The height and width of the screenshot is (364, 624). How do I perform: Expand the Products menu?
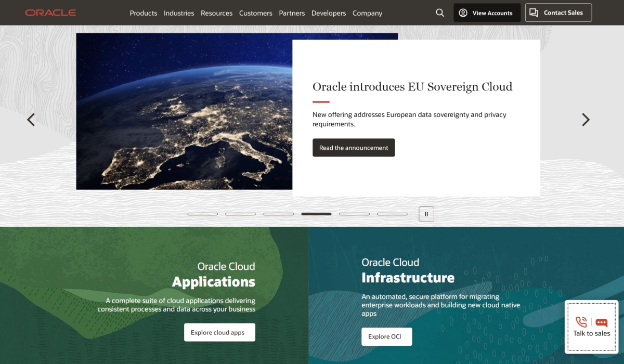coord(144,13)
